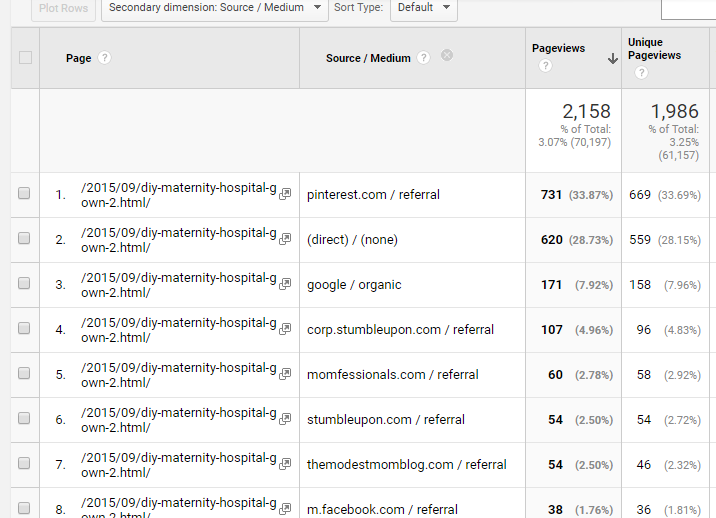Screen dimensions: 716x518
Task: Click the help icon next to Page header
Action: pyautogui.click(x=105, y=58)
